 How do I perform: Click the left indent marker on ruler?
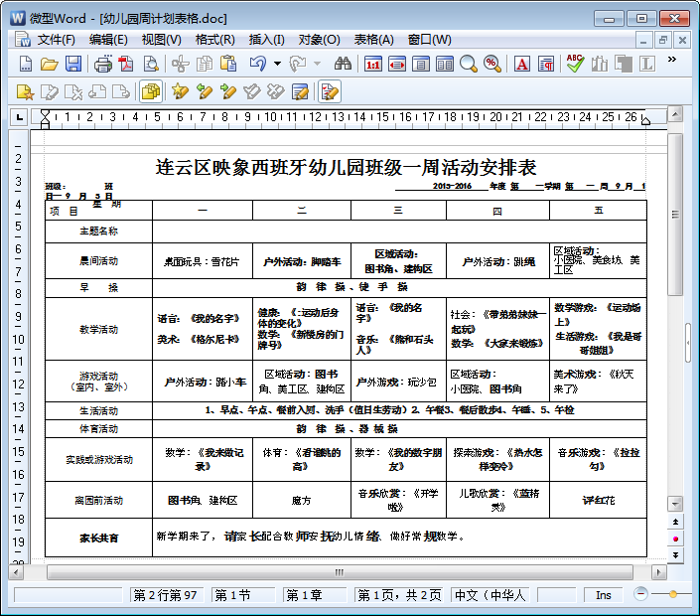coord(45,119)
